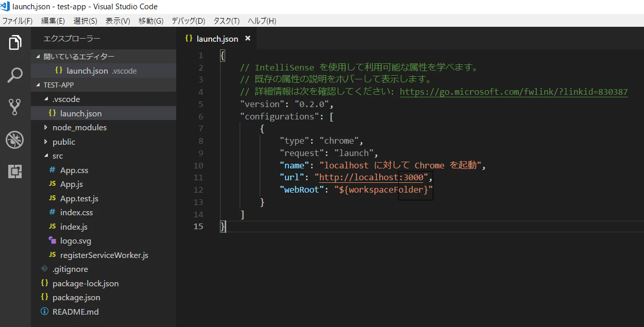This screenshot has width=644, height=327.
Task: Open index.css file
Action: pos(77,212)
